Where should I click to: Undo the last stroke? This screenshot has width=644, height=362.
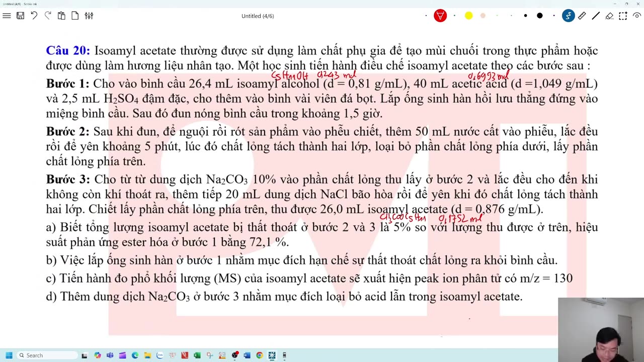(34, 16)
